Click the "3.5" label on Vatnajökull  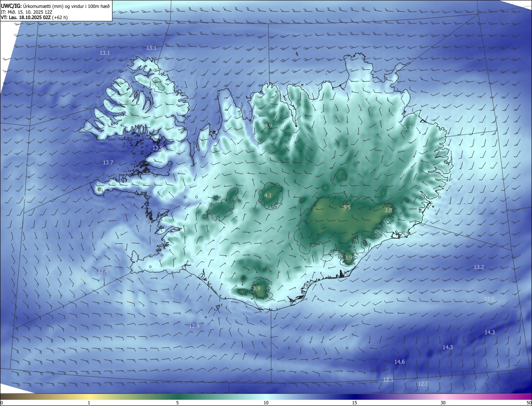pyautogui.click(x=347, y=207)
